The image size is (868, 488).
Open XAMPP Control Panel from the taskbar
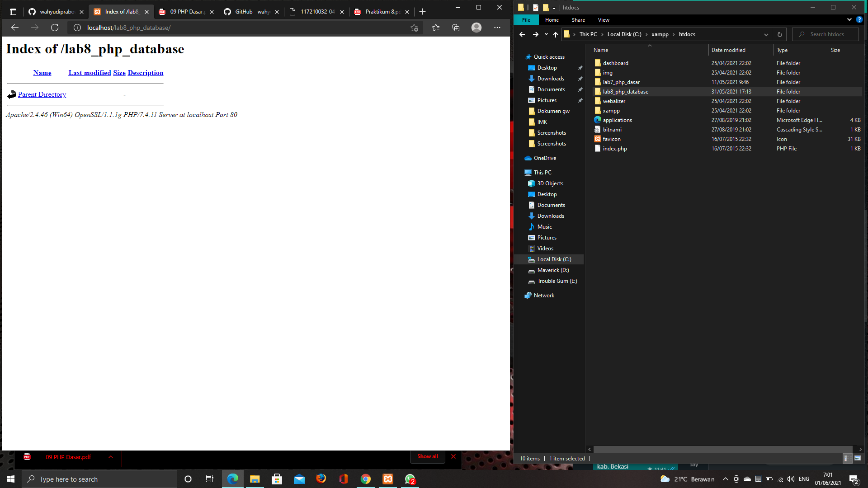(388, 479)
